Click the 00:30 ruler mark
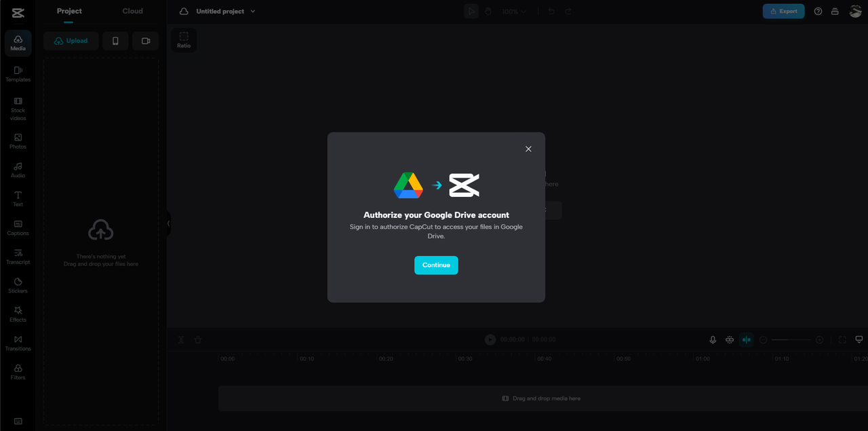The height and width of the screenshot is (431, 868). pos(465,358)
